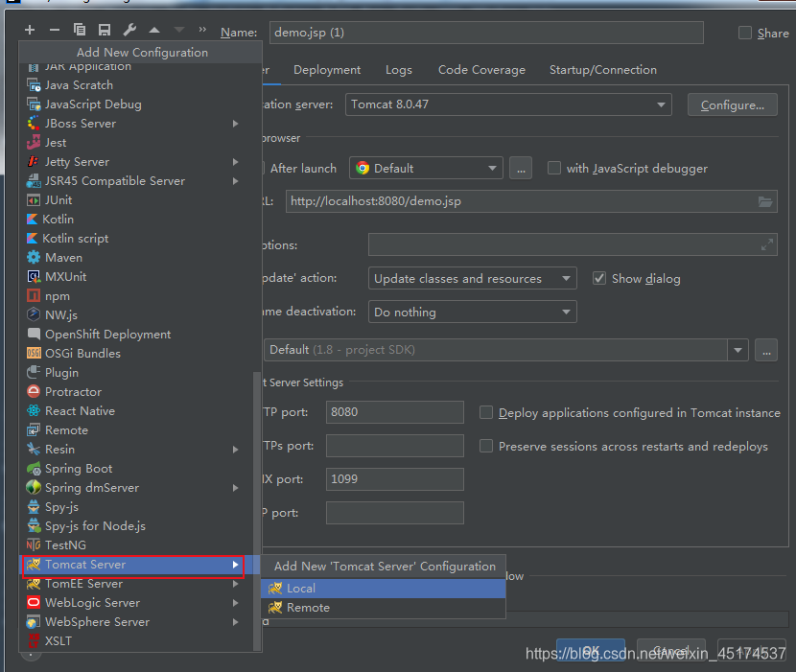Screen dimensions: 796x672
Task: Click the folder icon in the URL field
Action: [765, 201]
